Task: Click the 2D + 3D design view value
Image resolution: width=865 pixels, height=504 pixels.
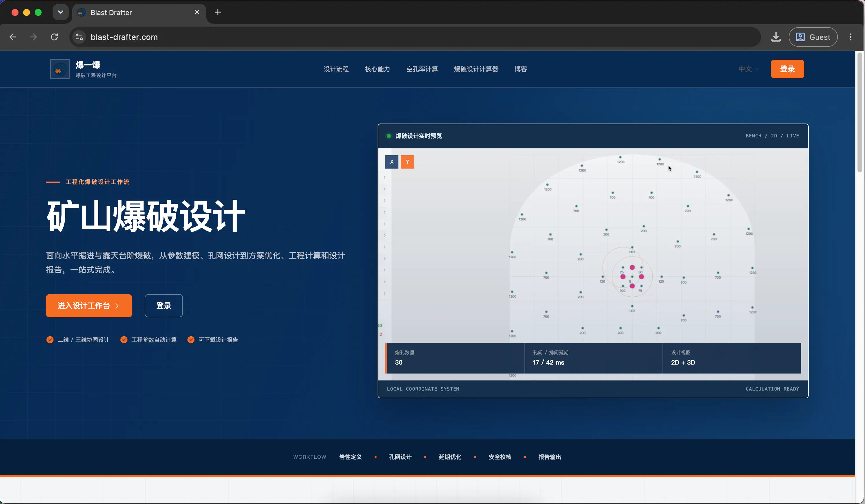Action: tap(683, 362)
